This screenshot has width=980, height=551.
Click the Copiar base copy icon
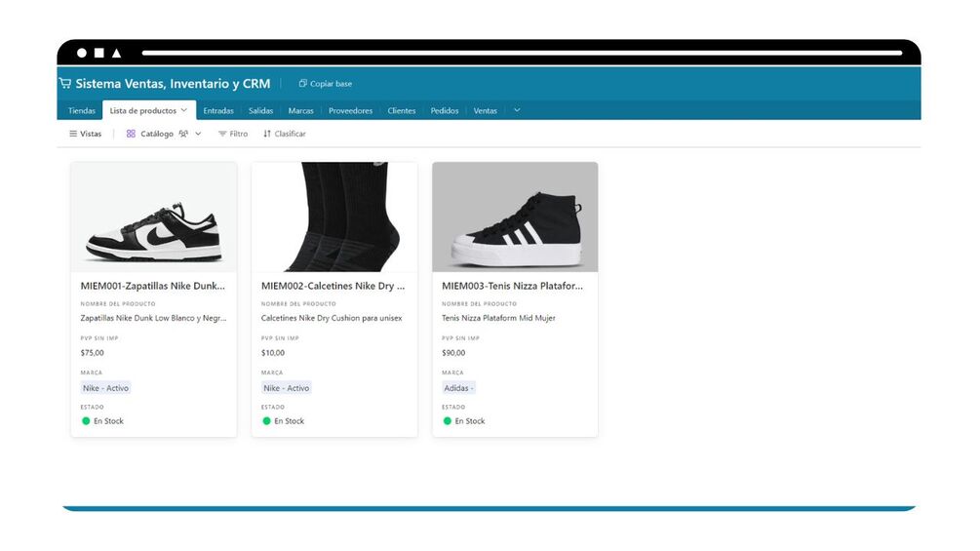[303, 83]
